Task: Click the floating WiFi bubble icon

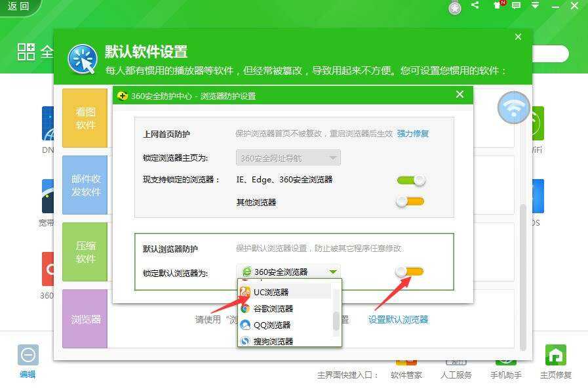Action: [x=514, y=108]
